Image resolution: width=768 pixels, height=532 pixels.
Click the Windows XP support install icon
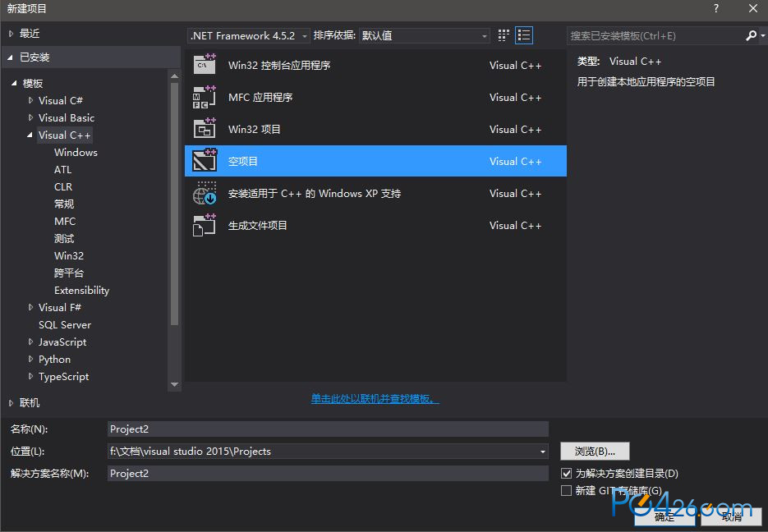click(205, 193)
